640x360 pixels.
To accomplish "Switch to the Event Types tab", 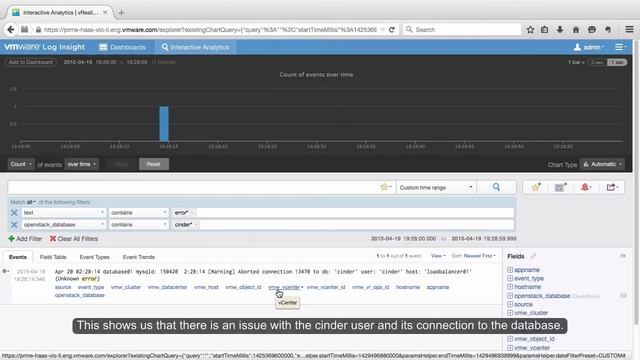I will (x=94, y=257).
